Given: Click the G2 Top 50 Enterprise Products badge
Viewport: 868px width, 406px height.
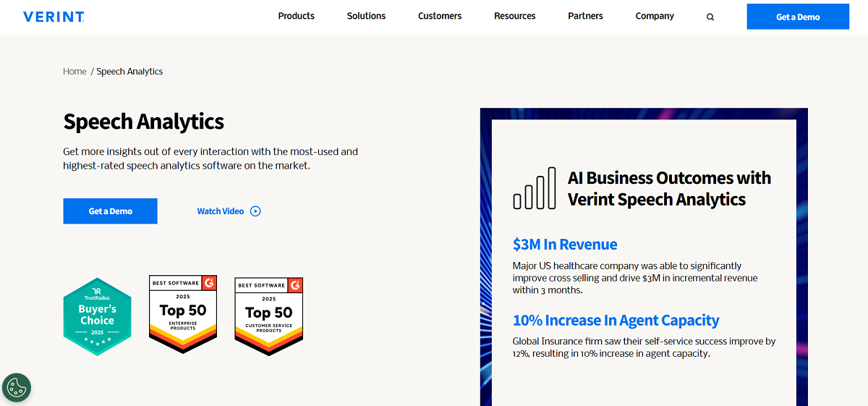Looking at the screenshot, I should [183, 314].
